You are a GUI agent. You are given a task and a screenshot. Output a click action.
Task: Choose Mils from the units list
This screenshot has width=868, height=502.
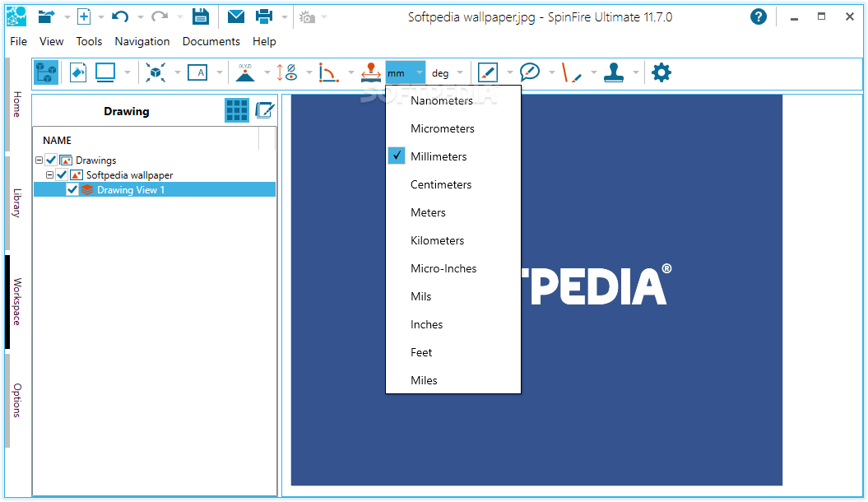pos(453,296)
